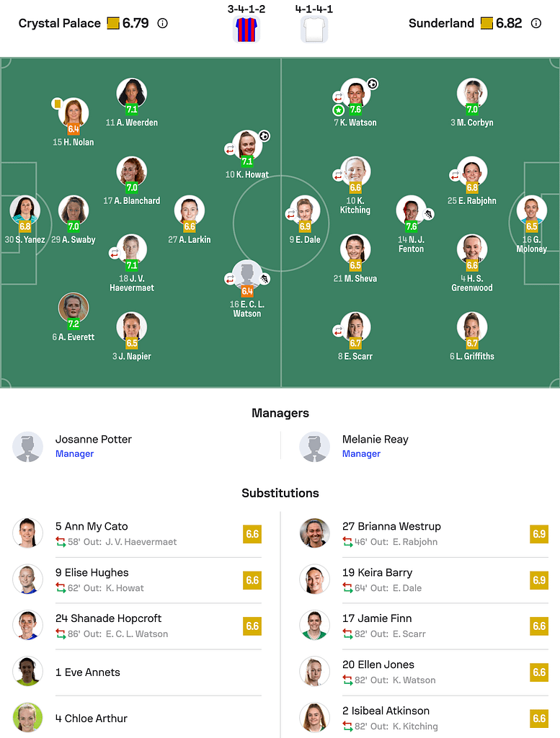Open the info icon beside Crystal Palace rating

(x=164, y=23)
